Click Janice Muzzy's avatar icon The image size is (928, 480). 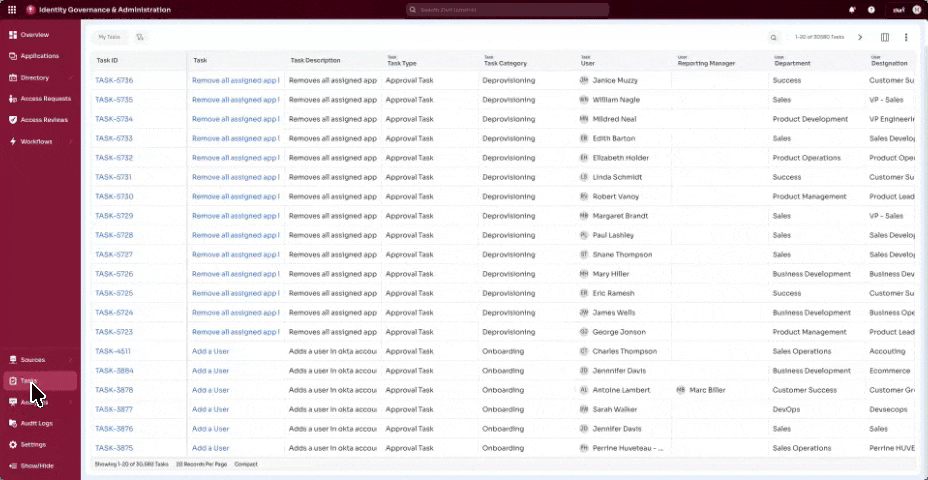[x=584, y=80]
